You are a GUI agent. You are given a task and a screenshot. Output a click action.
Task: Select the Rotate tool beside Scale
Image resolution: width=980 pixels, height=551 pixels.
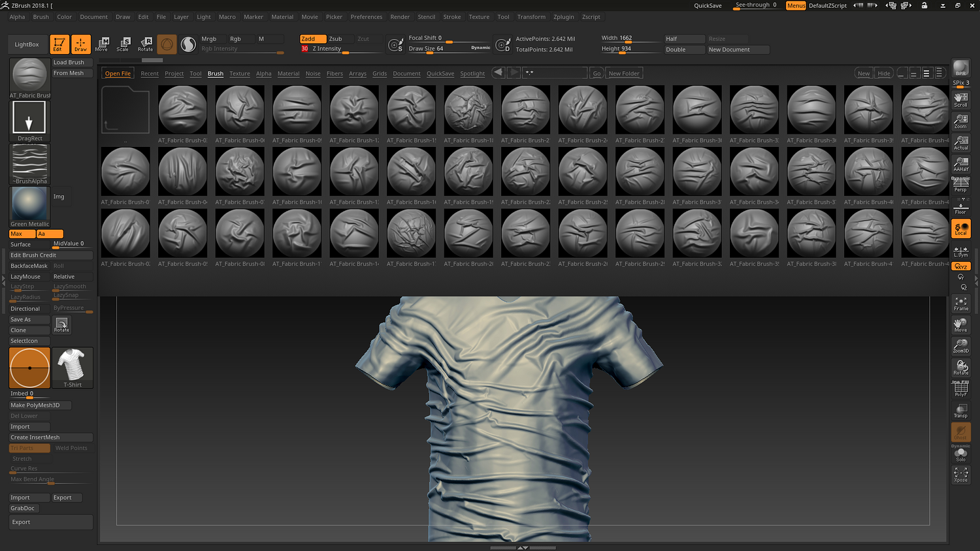[x=145, y=44]
